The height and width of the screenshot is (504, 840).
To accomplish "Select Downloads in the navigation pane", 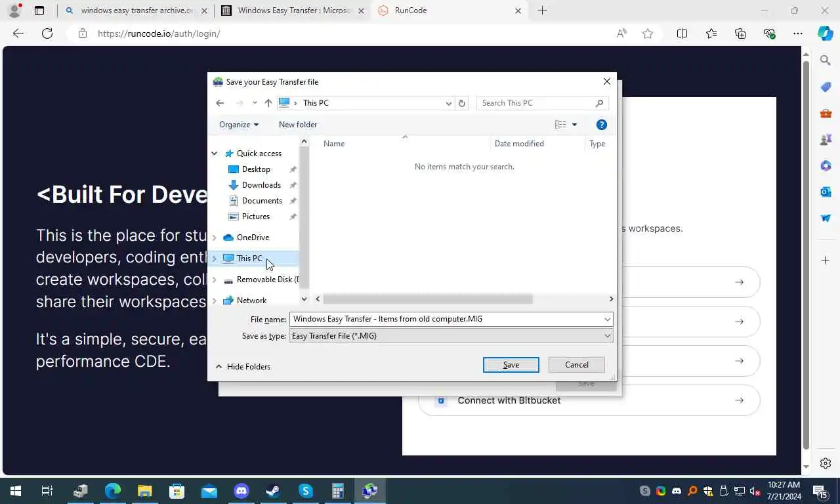I will click(x=261, y=185).
